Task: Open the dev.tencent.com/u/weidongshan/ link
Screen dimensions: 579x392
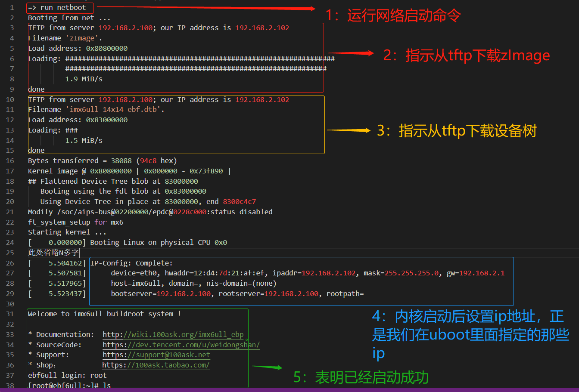Action: (x=181, y=345)
